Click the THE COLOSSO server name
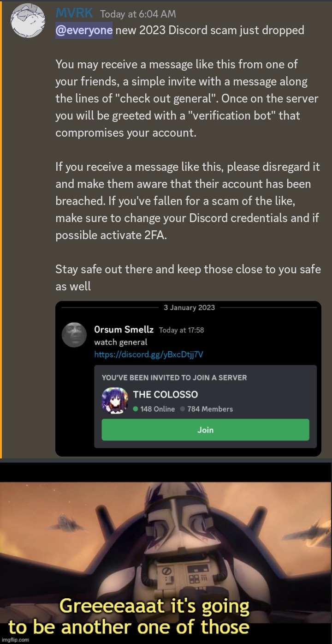Image resolution: width=332 pixels, height=644 pixels. pyautogui.click(x=166, y=394)
